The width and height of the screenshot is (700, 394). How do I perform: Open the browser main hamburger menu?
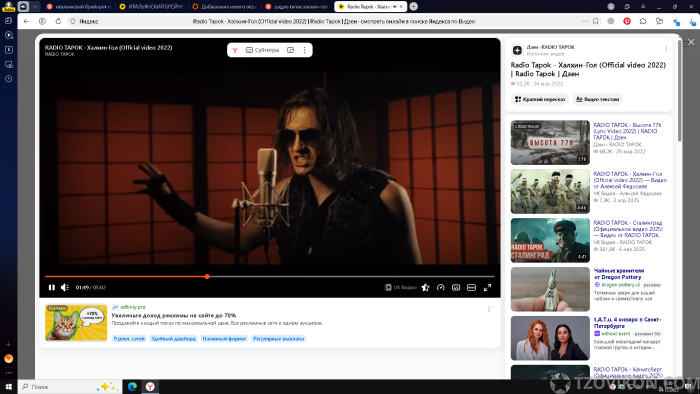643,6
